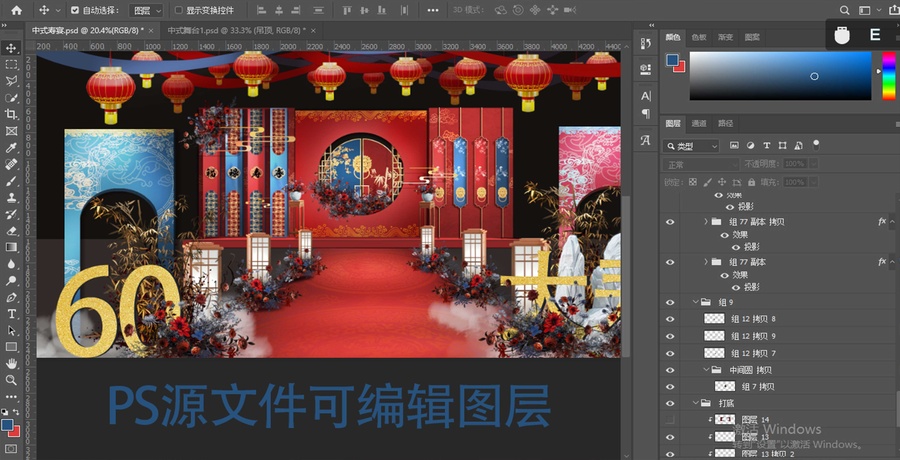
Task: Select the Zoom tool in the toolbox
Action: [x=11, y=380]
